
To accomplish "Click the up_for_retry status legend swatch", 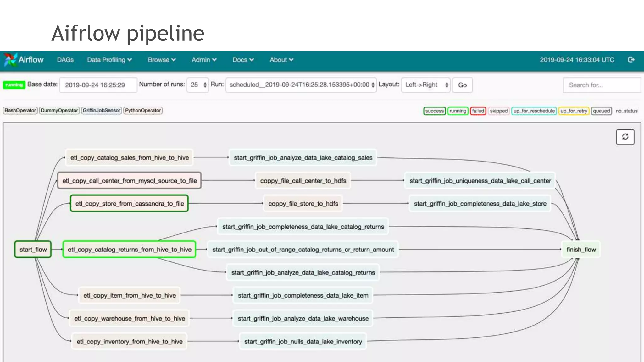I will (x=574, y=111).
